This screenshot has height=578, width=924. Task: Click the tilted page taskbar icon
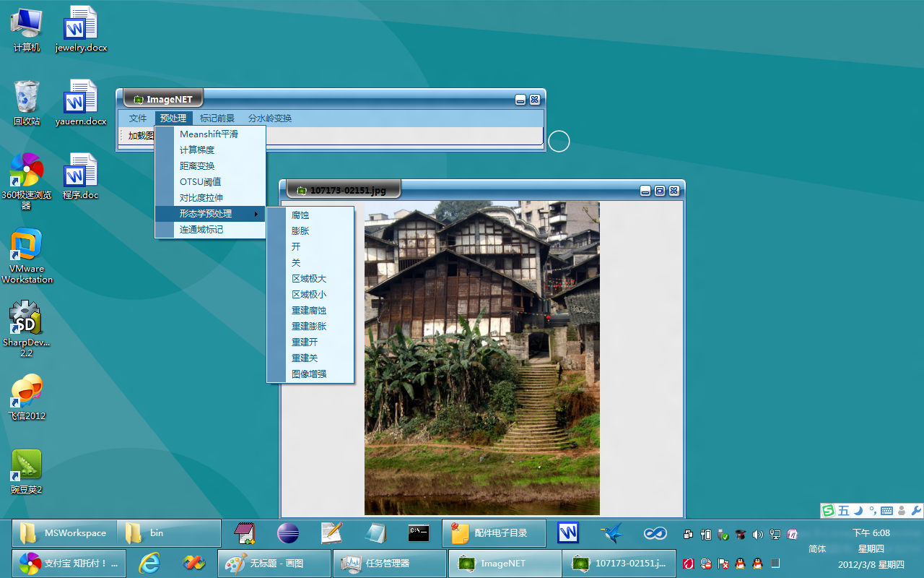tap(375, 533)
